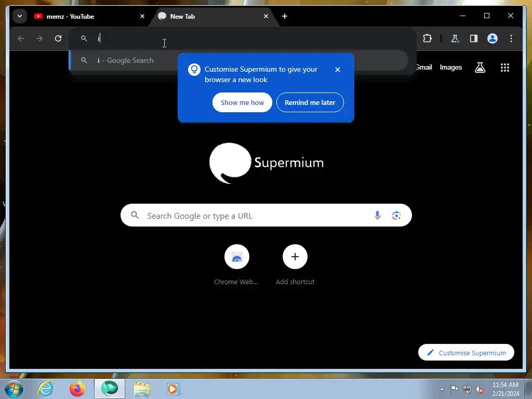
Task: Click the Remind me later button
Action: (x=310, y=102)
